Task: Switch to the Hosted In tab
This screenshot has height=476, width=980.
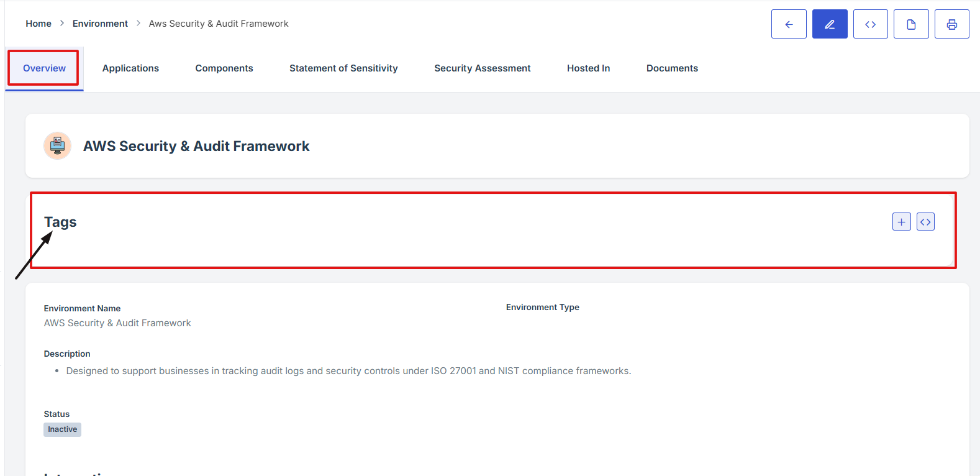Action: 588,68
